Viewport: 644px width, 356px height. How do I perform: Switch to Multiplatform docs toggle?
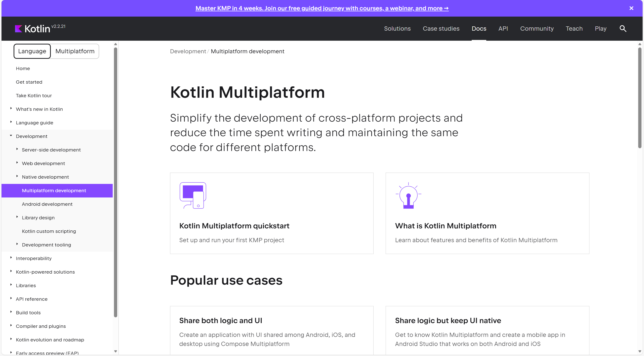coord(75,51)
